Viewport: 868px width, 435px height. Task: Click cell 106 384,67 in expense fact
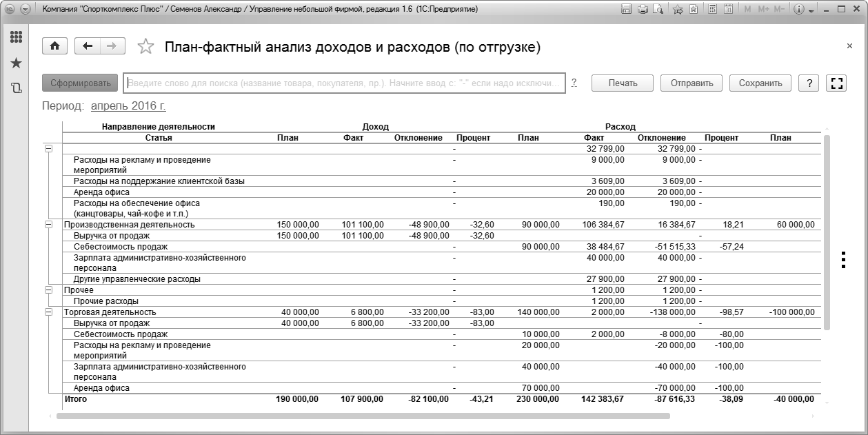tap(603, 224)
